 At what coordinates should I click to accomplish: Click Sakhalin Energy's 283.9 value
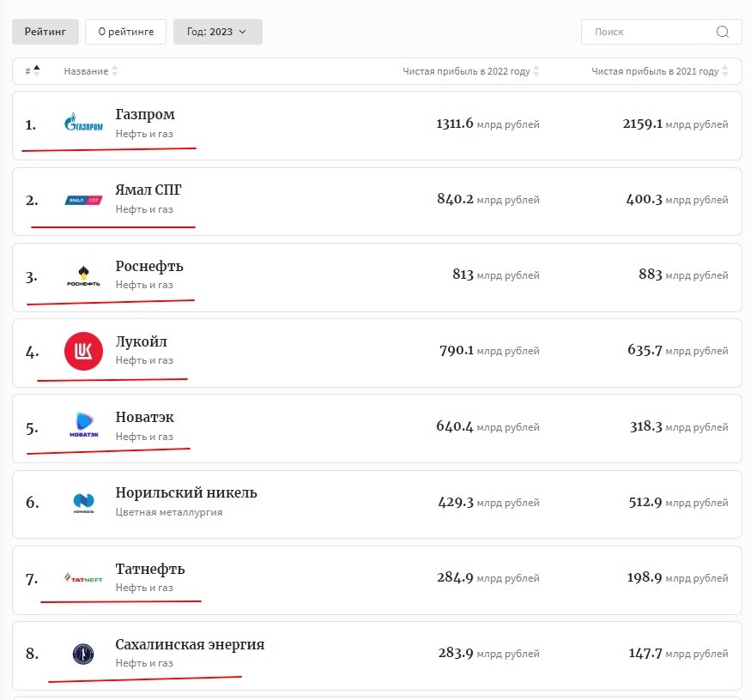[x=456, y=653]
